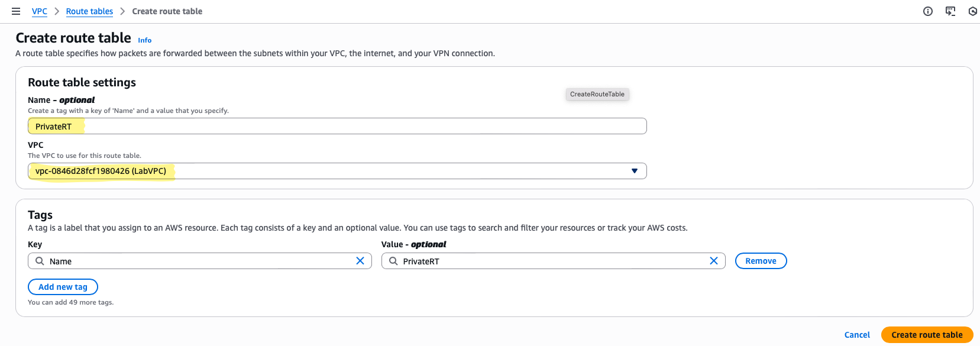The width and height of the screenshot is (980, 346).
Task: Click the hexagon icon at top right
Action: point(973,11)
